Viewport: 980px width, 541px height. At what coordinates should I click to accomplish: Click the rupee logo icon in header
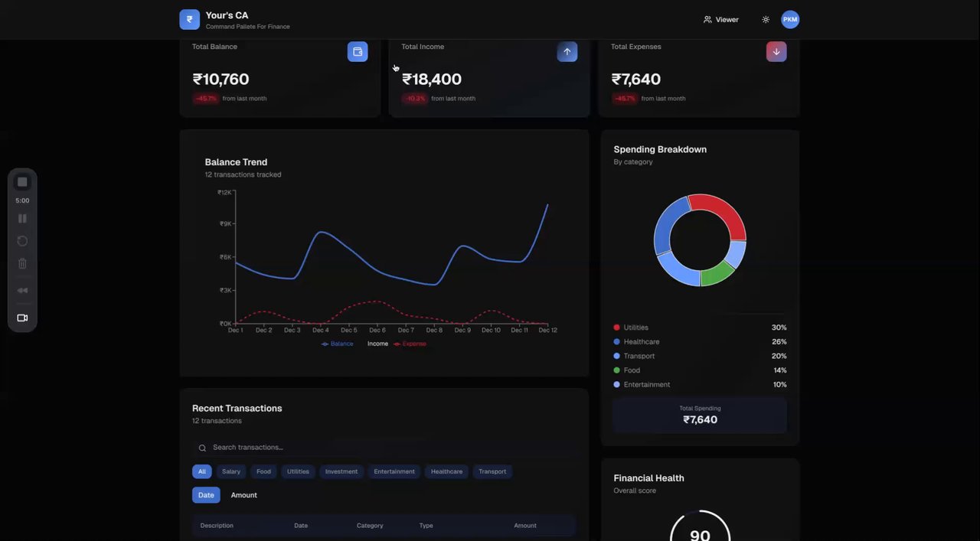point(189,20)
